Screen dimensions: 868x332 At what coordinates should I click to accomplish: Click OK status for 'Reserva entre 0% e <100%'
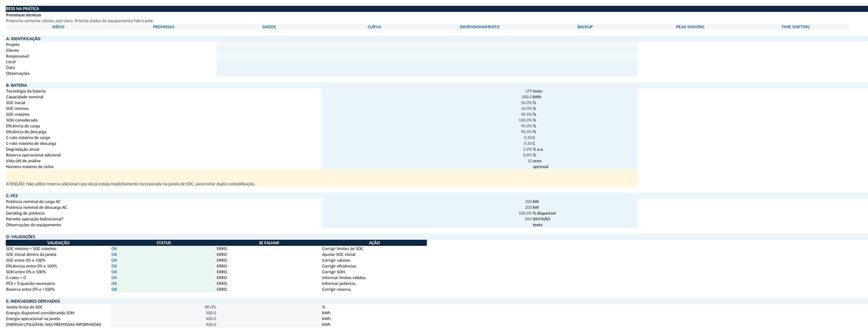[114, 290]
